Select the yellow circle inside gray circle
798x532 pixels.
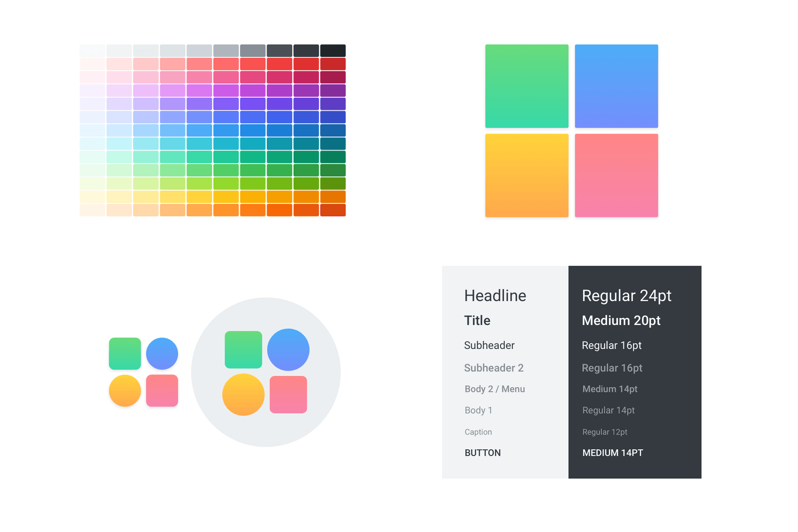[x=243, y=394]
